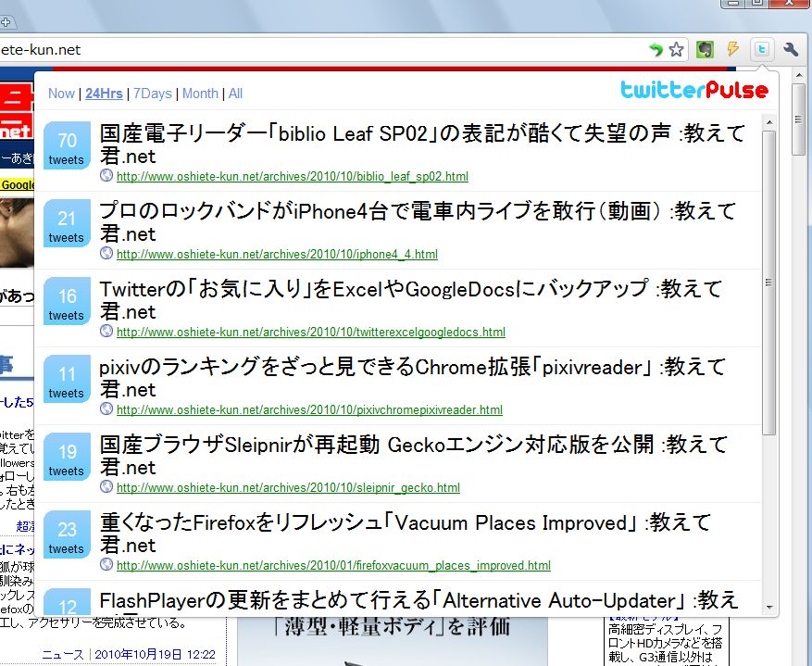Open the pixivchromepixivreader.html URL
812x666 pixels.
(x=309, y=409)
